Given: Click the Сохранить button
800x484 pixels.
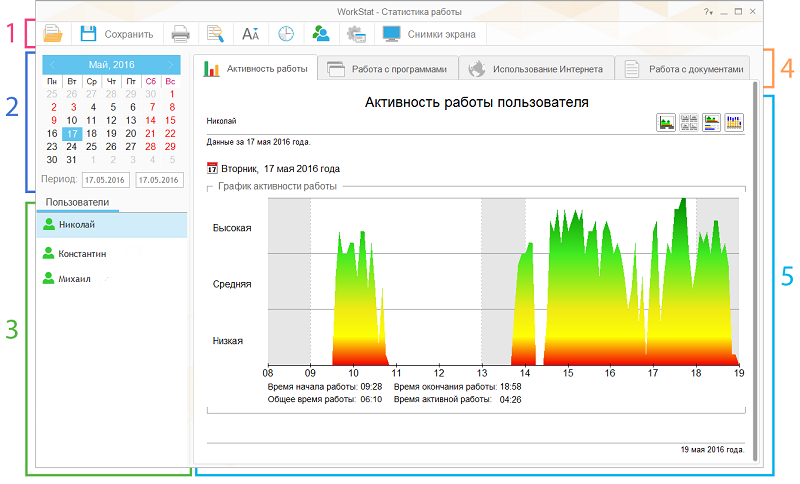Looking at the screenshot, I should [117, 34].
